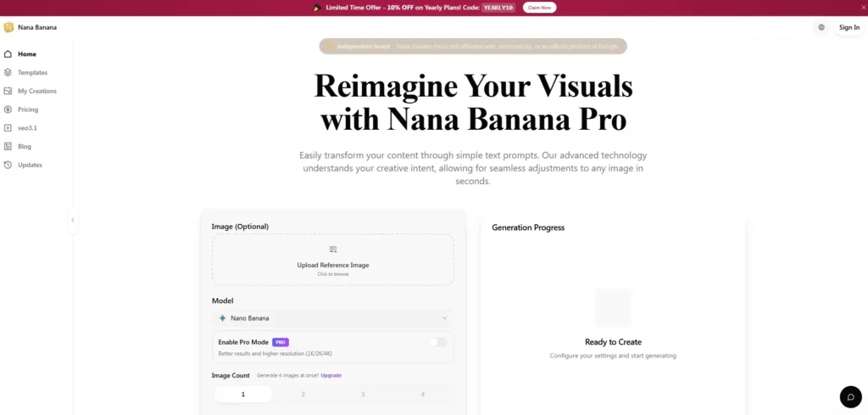Image resolution: width=868 pixels, height=415 pixels.
Task: Click the globe language icon
Action: tap(821, 28)
